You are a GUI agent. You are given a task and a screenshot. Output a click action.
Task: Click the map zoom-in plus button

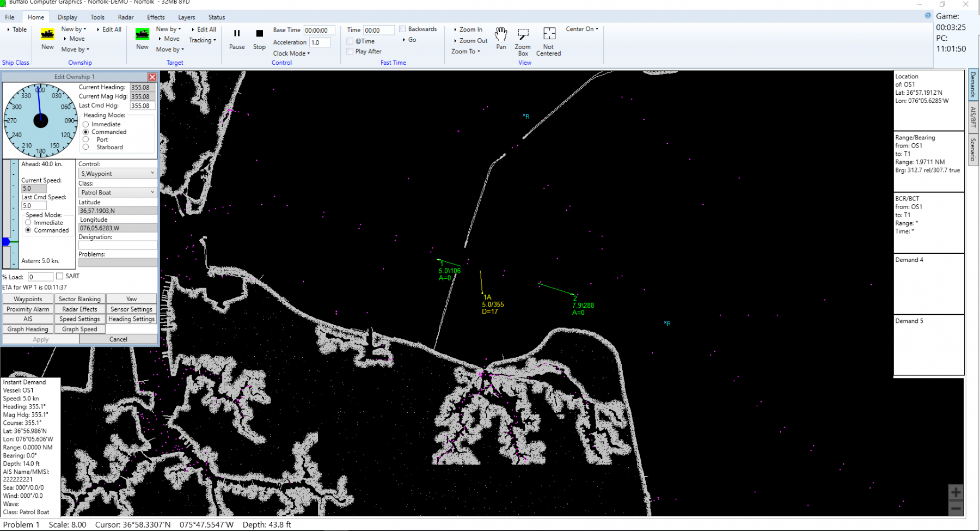coord(955,492)
